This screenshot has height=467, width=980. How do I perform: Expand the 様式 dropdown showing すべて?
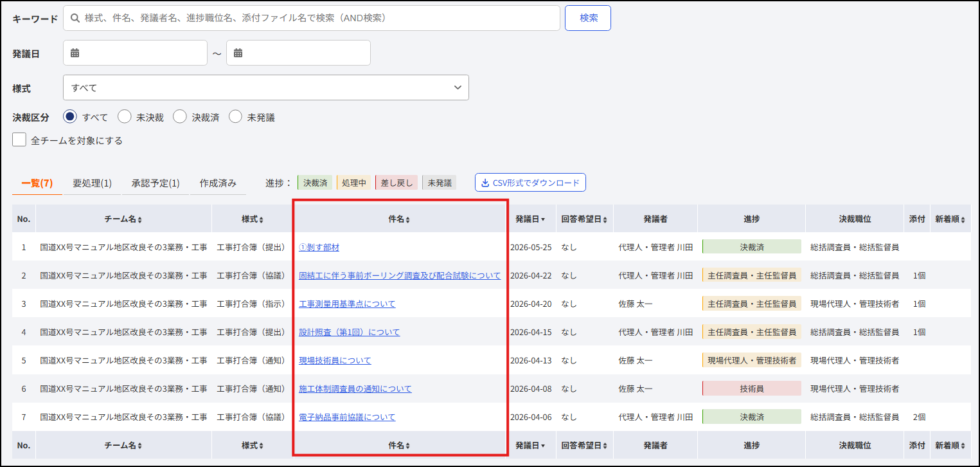tap(266, 87)
